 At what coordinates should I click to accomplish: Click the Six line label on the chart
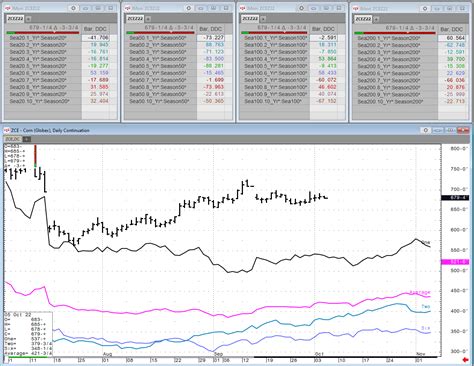(x=426, y=328)
